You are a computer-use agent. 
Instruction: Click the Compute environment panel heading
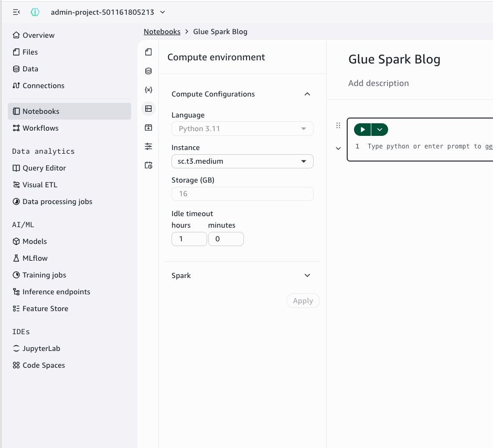click(216, 57)
